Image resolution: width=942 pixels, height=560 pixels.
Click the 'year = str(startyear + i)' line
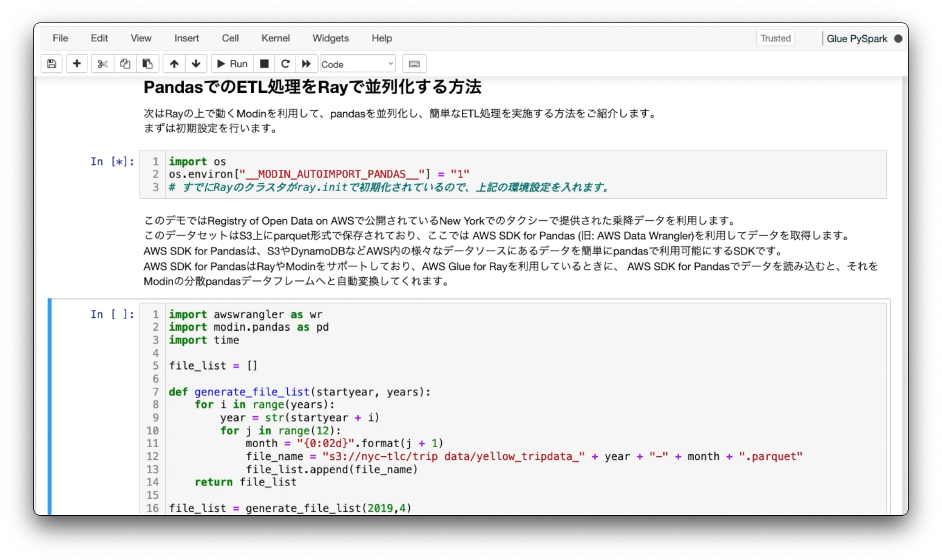[300, 417]
